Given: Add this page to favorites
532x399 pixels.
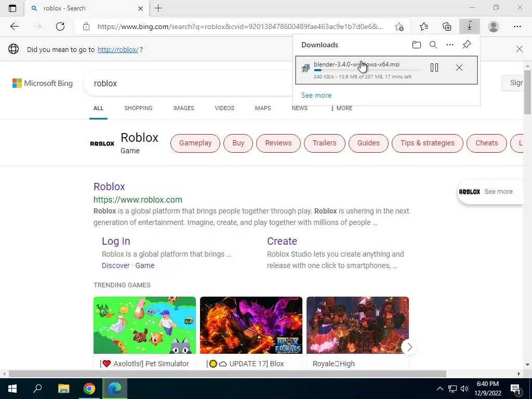Looking at the screenshot, I should (x=400, y=26).
